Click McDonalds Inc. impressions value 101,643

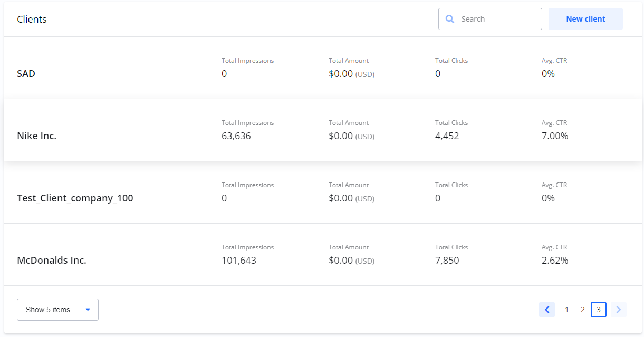239,261
